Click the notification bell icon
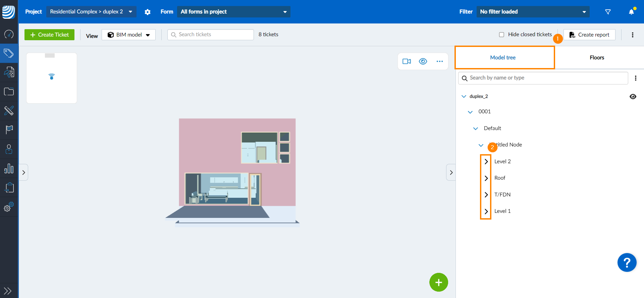The image size is (644, 298). pyautogui.click(x=631, y=12)
